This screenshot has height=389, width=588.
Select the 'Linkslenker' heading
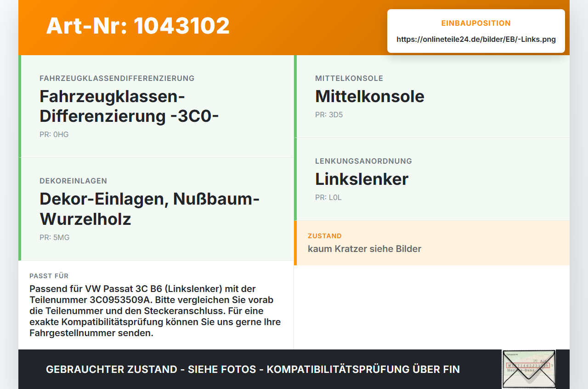[362, 179]
